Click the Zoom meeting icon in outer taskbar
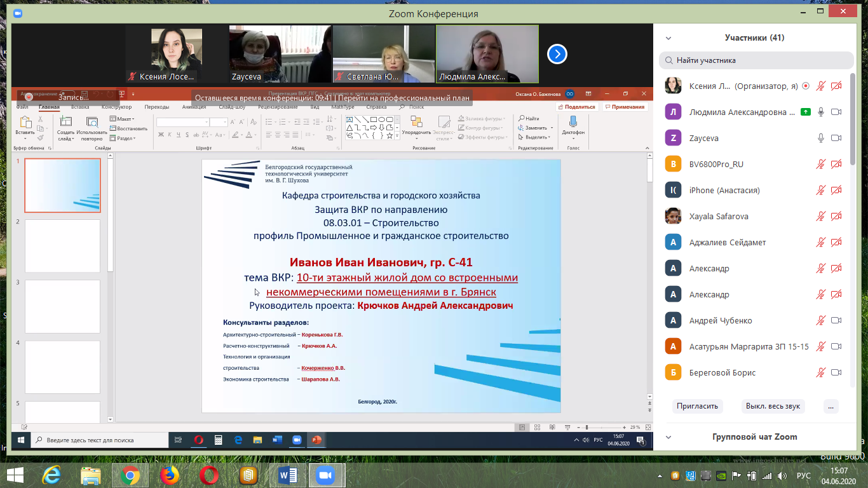The image size is (868, 488). click(326, 475)
